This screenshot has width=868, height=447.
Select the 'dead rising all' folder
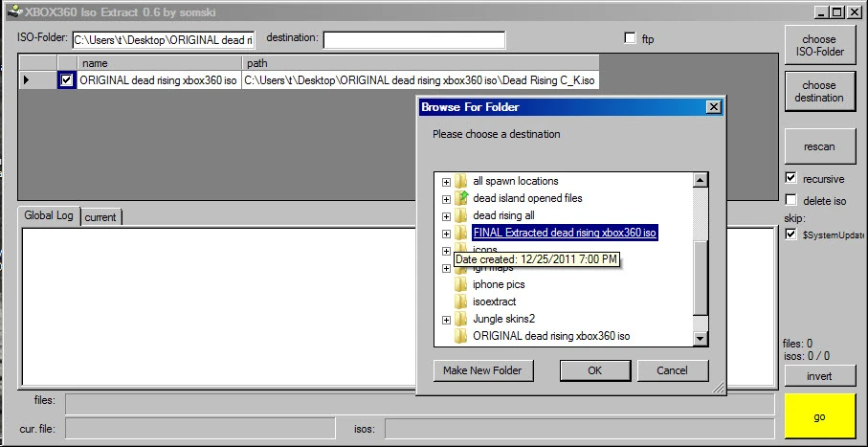(503, 215)
